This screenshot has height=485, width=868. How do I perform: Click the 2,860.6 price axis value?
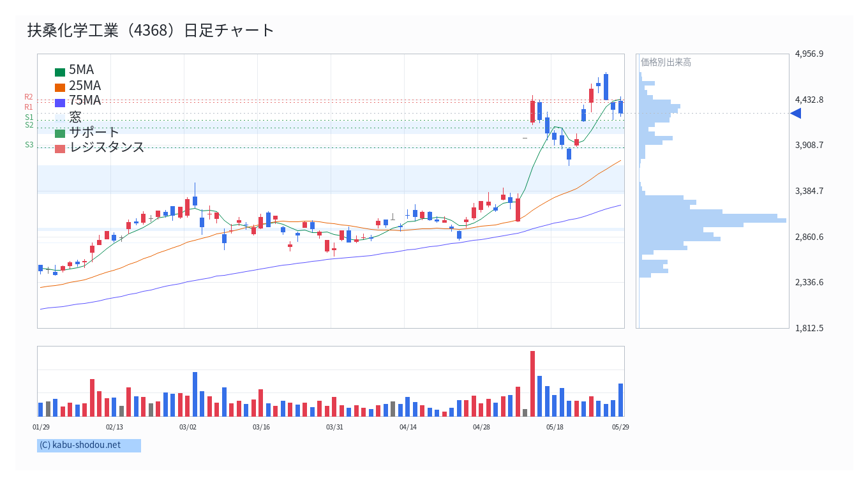coord(809,237)
